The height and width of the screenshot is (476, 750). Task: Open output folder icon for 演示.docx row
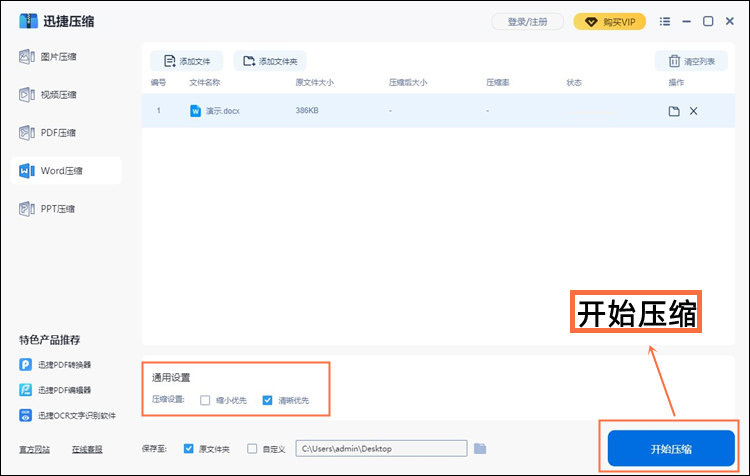click(x=674, y=111)
